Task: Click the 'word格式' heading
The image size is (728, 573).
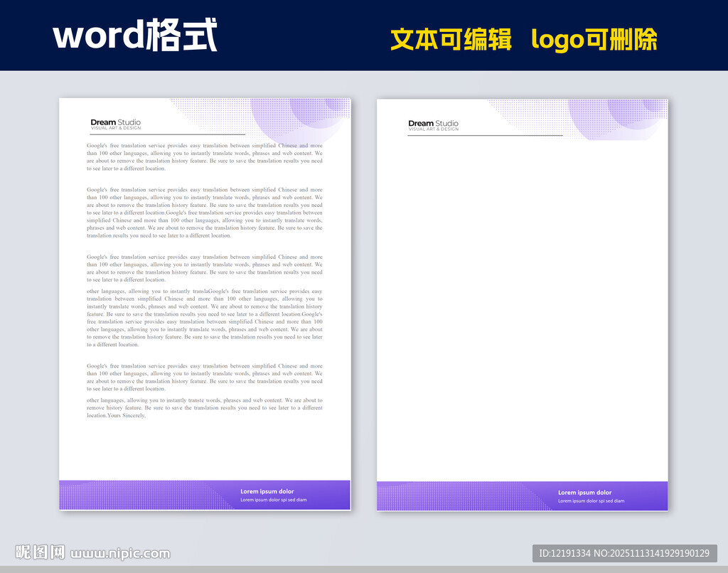Action: (136, 34)
